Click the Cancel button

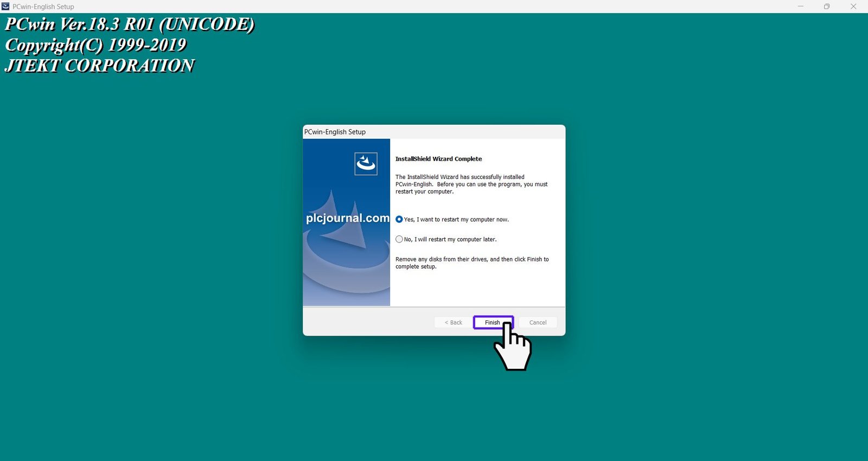tap(538, 322)
